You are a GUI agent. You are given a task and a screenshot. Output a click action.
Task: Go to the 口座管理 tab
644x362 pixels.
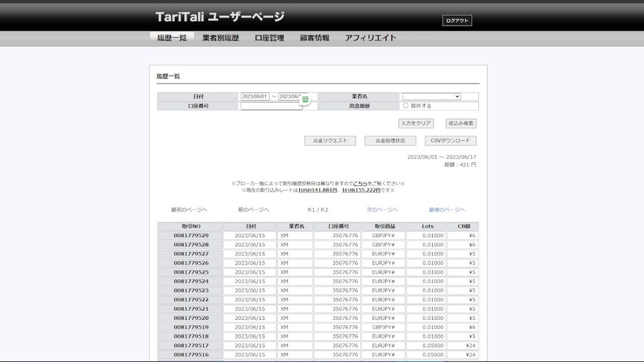[270, 38]
